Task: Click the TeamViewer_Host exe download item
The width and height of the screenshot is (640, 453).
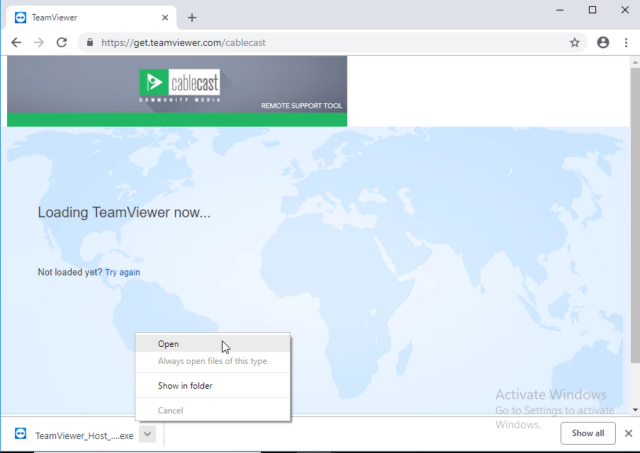Action: click(84, 435)
